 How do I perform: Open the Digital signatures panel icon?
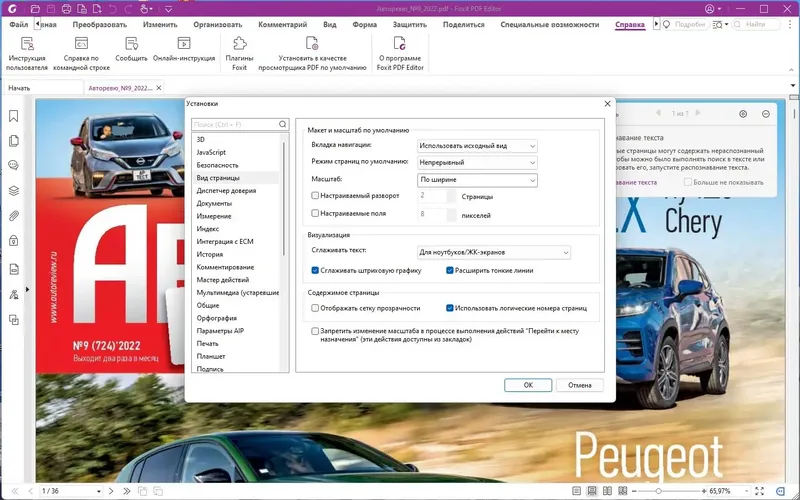14,294
